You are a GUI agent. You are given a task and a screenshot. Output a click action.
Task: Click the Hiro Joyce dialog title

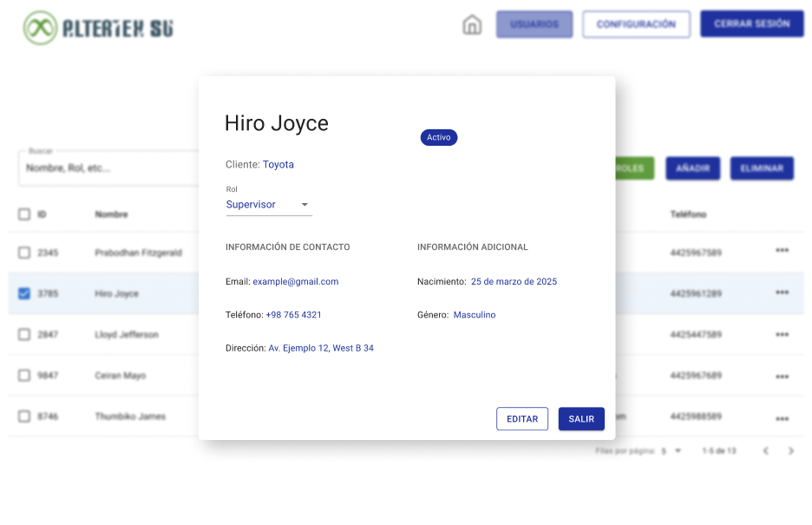click(277, 123)
